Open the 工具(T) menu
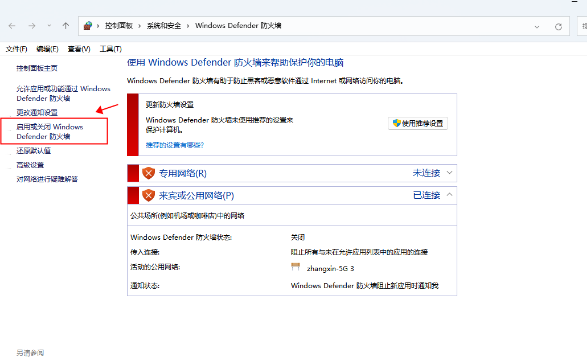This screenshot has height=364, width=587. pos(110,49)
